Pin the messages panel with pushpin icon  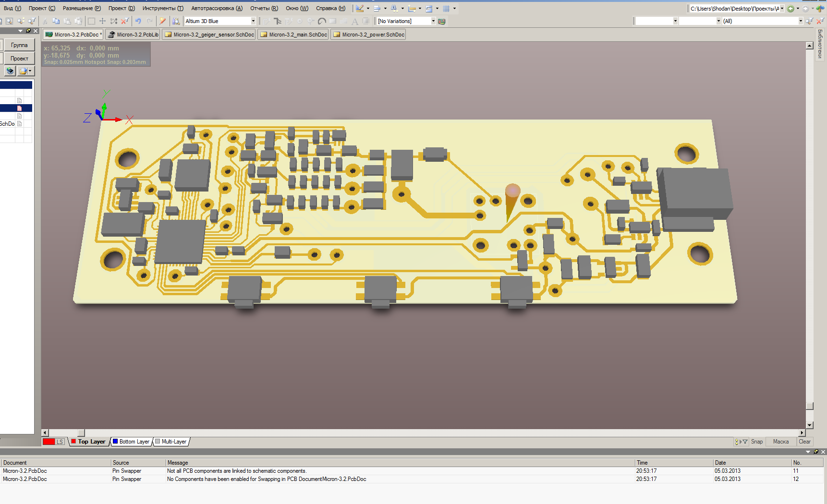pyautogui.click(x=815, y=452)
